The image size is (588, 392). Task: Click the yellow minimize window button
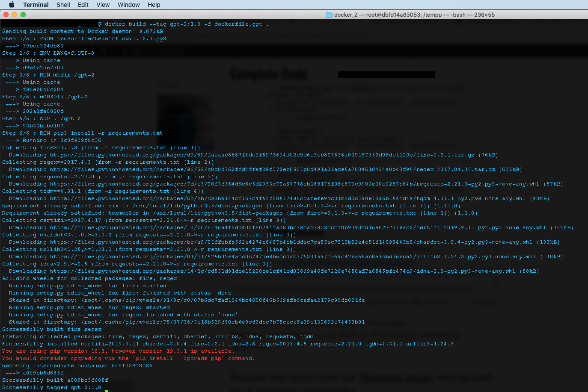(x=15, y=15)
